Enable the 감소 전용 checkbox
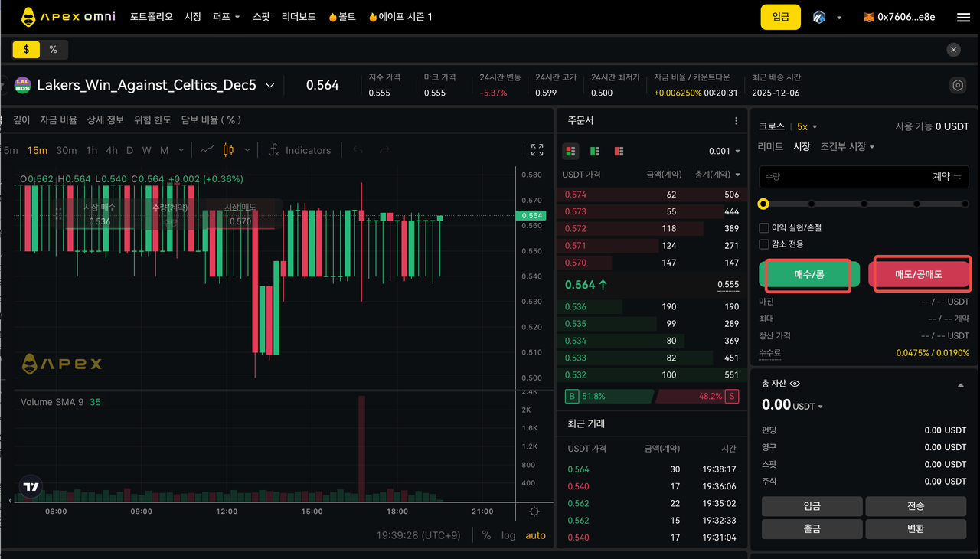 (763, 244)
